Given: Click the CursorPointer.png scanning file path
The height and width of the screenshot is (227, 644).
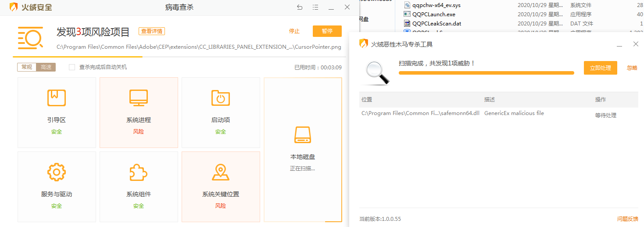Looking at the screenshot, I should click(x=199, y=47).
